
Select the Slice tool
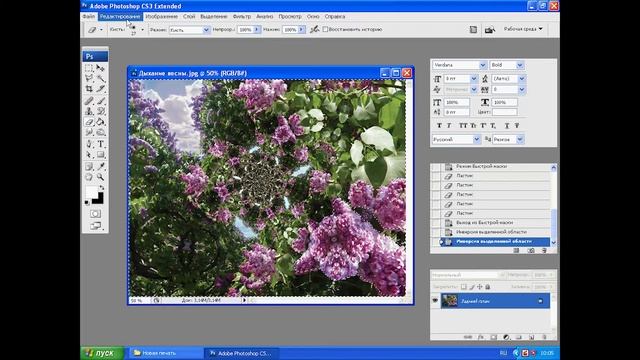[x=100, y=89]
